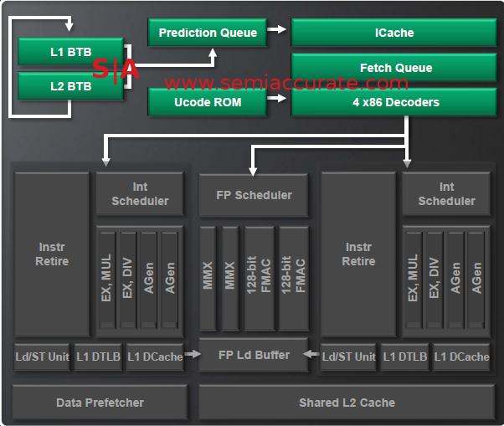
Task: Click the right core's Int Scheduler
Action: (446, 194)
